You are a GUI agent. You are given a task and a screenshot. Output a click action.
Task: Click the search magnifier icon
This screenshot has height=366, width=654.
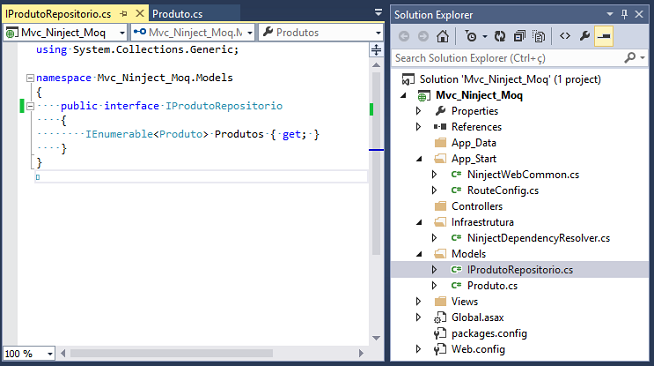pos(629,58)
